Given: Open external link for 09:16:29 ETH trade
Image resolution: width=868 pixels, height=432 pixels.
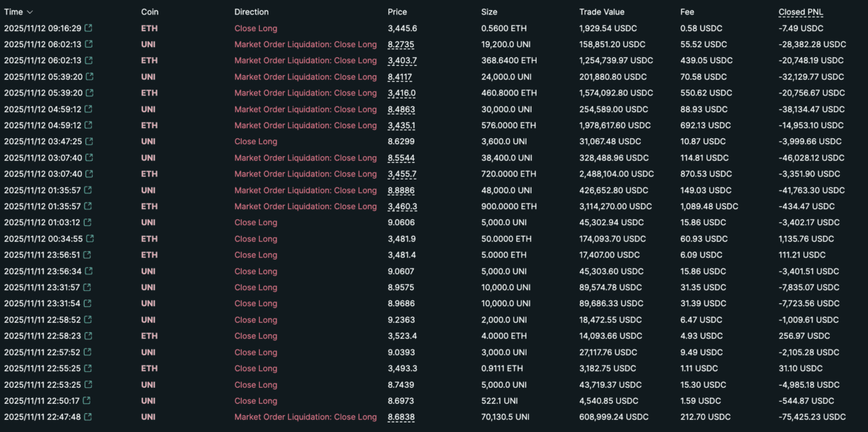Looking at the screenshot, I should (x=88, y=28).
